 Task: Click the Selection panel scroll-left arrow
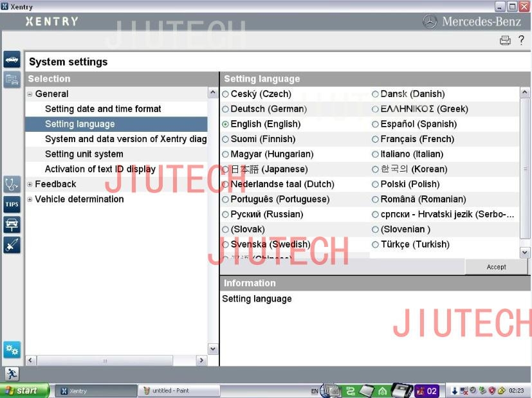coord(30,360)
